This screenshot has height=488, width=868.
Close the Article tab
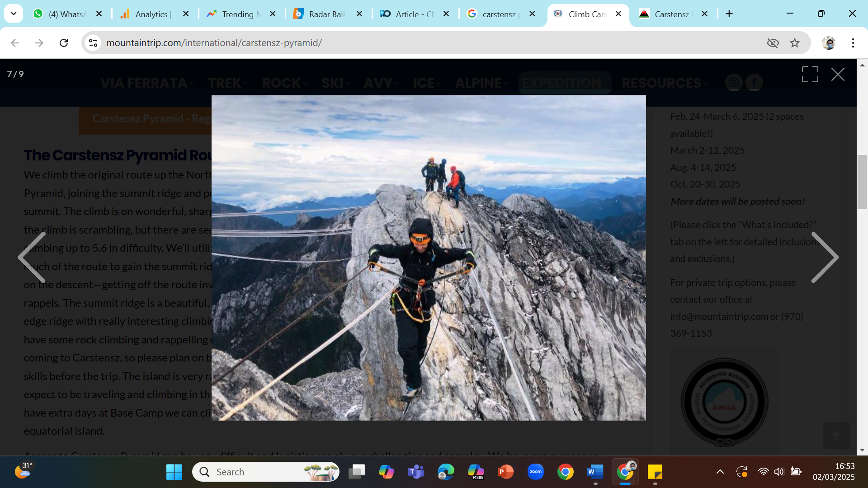(x=446, y=14)
